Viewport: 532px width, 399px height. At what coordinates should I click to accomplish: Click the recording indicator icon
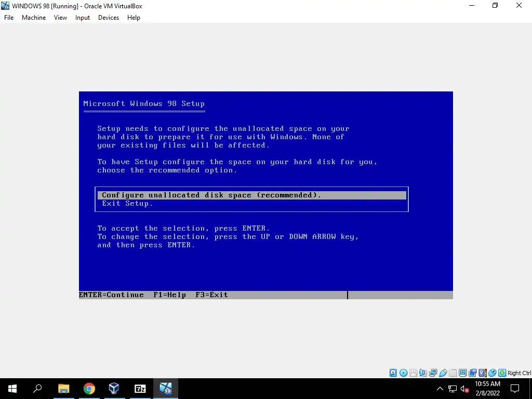coord(472,373)
